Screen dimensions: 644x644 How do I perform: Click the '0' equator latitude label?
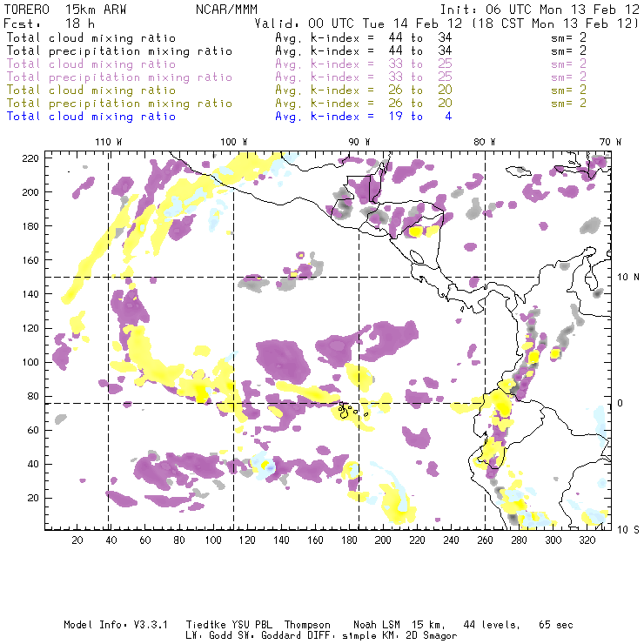(621, 403)
